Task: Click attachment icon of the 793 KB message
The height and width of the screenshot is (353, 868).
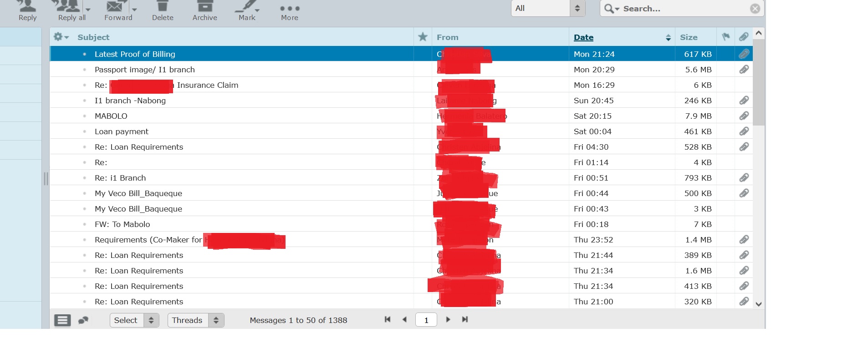Action: (x=744, y=177)
